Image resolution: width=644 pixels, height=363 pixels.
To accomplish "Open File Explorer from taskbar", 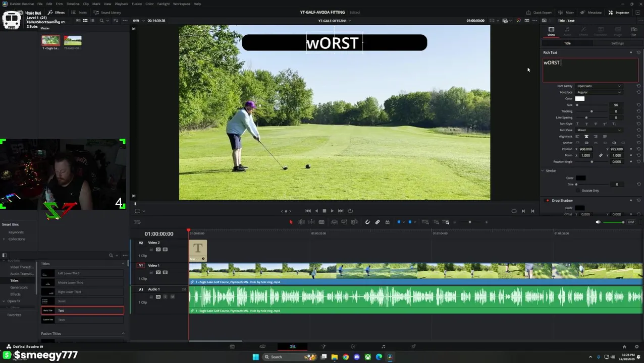I will 334,357.
